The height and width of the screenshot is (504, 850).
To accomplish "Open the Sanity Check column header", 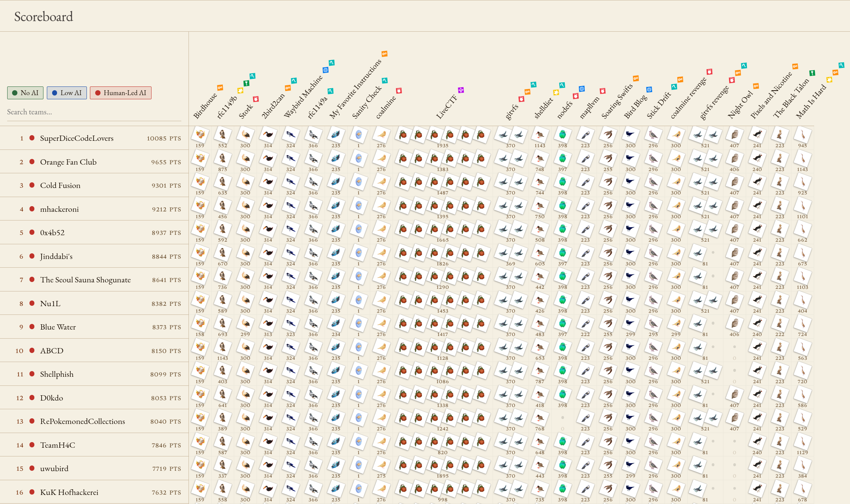I will pyautogui.click(x=367, y=103).
